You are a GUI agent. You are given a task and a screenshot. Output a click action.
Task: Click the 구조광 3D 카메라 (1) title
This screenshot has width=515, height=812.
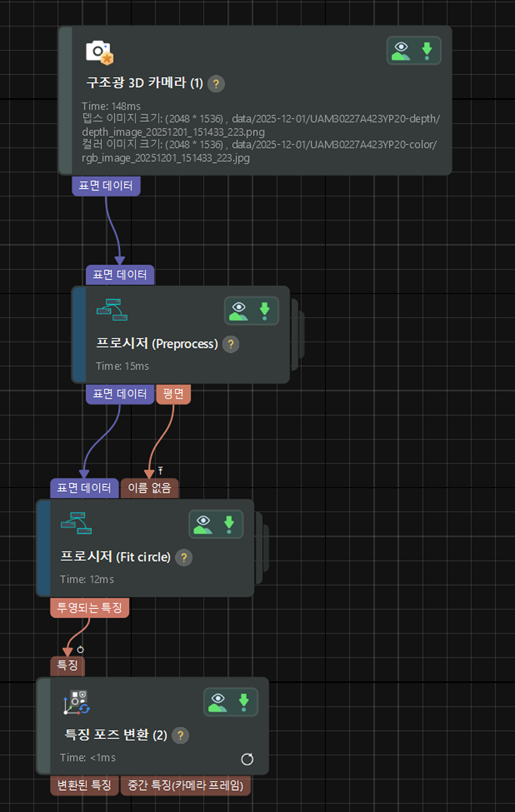coord(144,83)
